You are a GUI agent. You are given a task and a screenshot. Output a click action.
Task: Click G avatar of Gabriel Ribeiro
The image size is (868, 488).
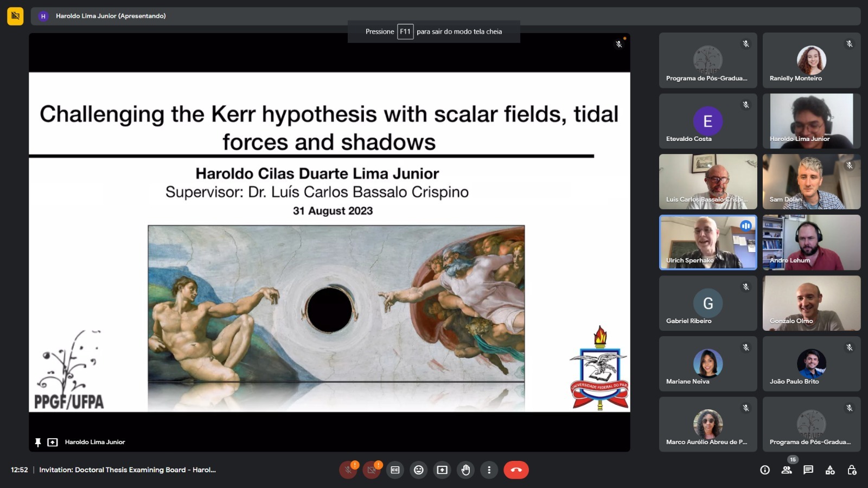708,303
